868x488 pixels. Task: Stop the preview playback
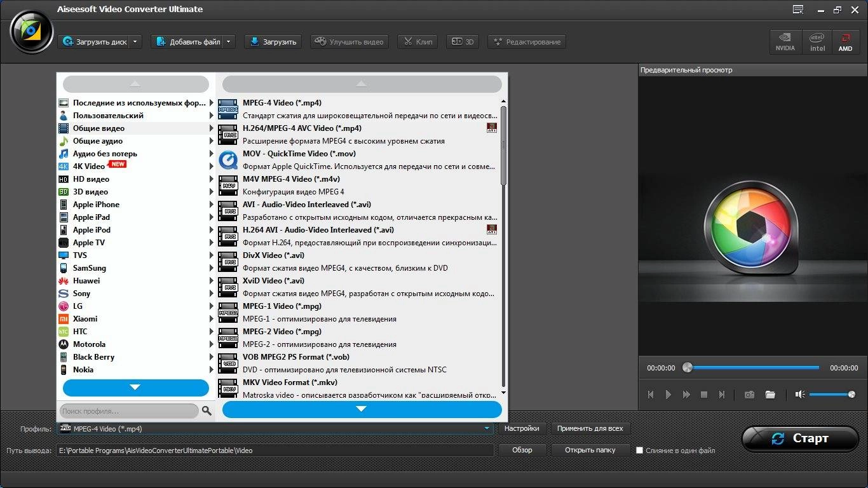pos(704,395)
